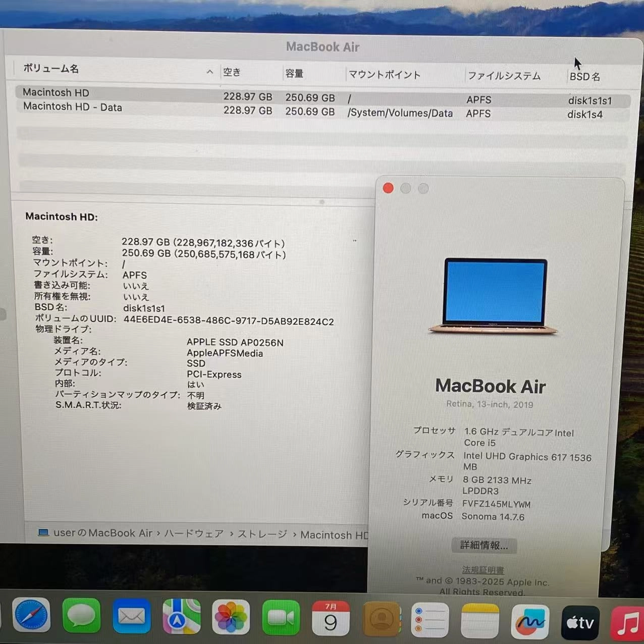
Task: Navigate to ハードウェア in the breadcrumb
Action: pos(194,533)
